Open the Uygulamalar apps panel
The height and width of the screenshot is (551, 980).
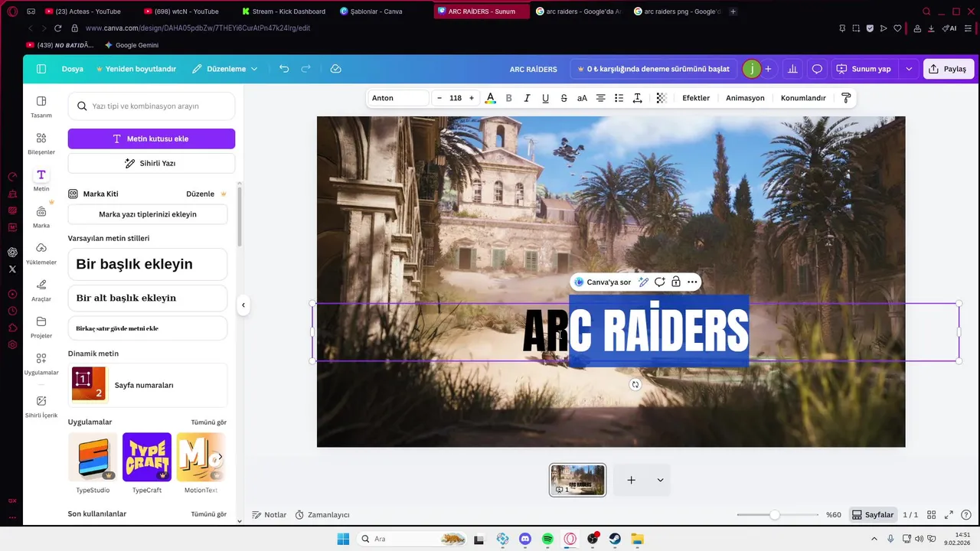tap(41, 364)
